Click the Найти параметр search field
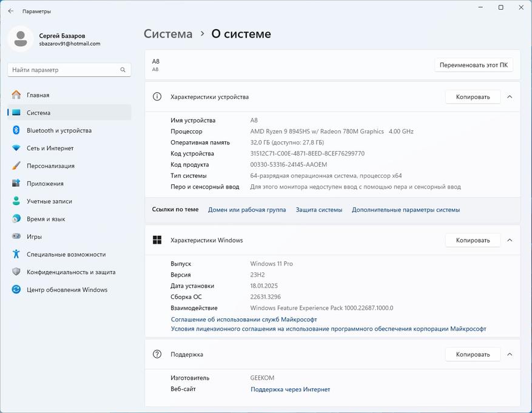The height and width of the screenshot is (413, 532). [64, 70]
